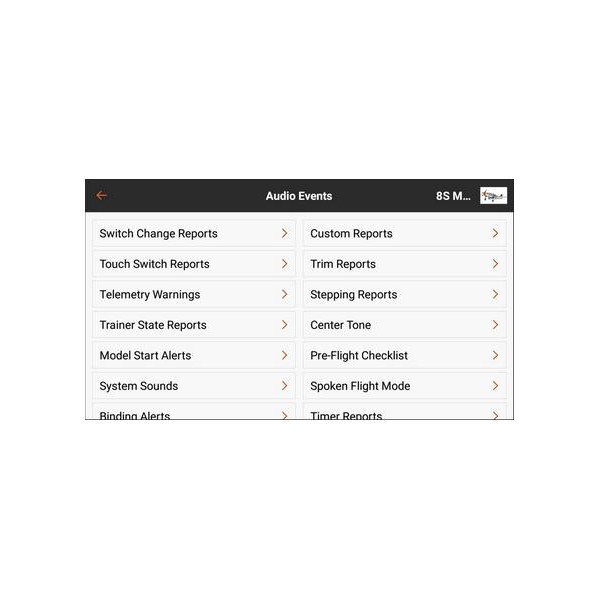Click chevron next to System Sounds
The image size is (600, 600).
tap(284, 386)
